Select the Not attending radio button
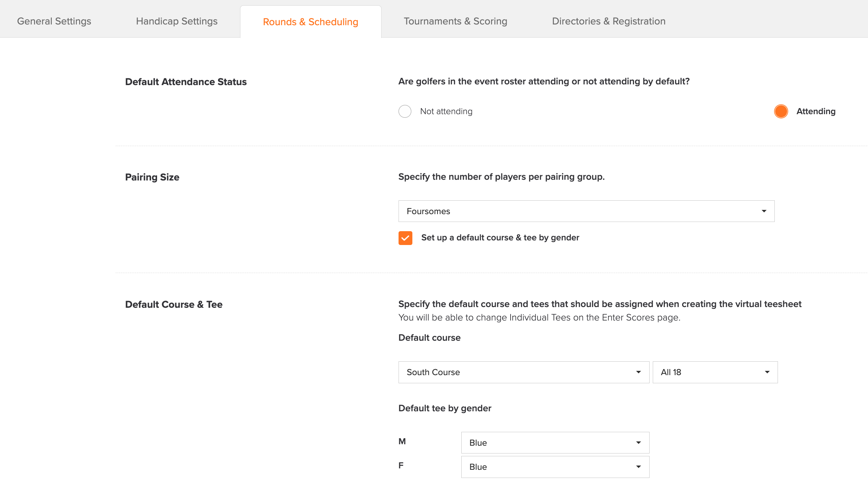 (x=405, y=111)
